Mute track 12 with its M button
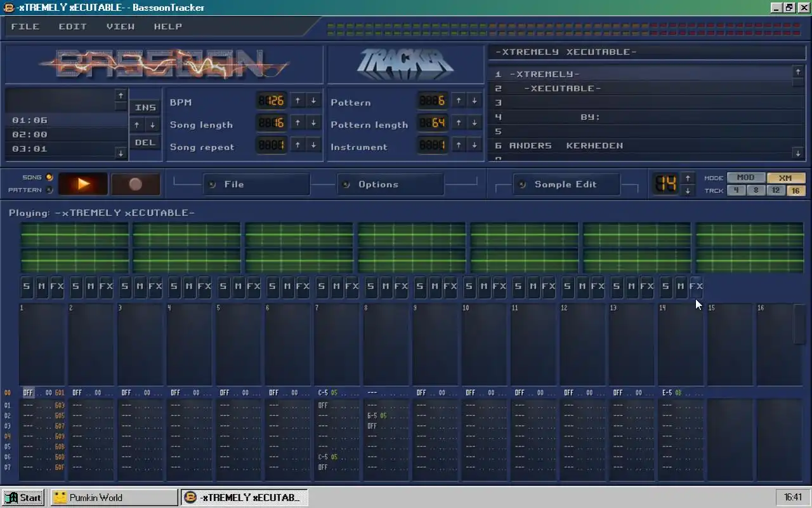Image resolution: width=812 pixels, height=508 pixels. [582, 286]
